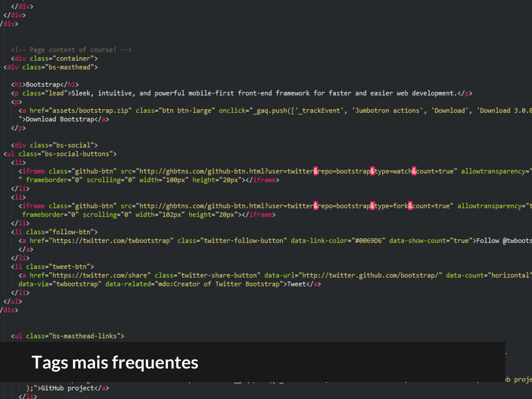532x399 pixels.
Task: Click the 'Tweet' anchor text
Action: click(297, 284)
